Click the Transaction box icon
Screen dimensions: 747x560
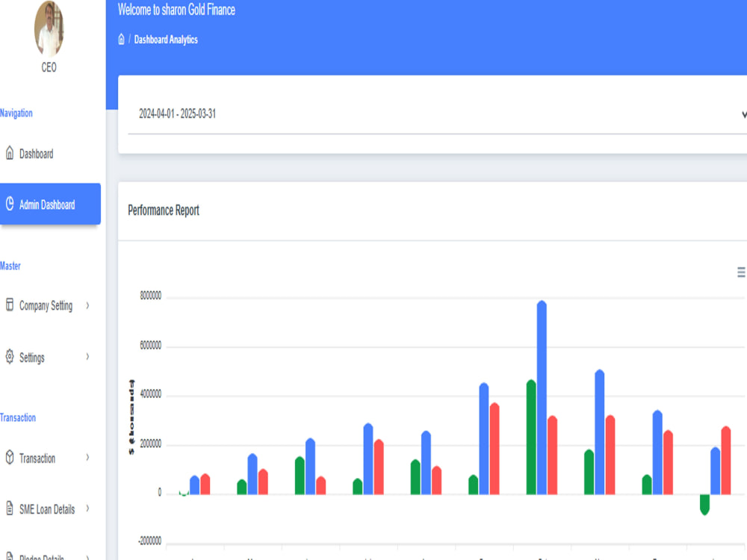10,458
